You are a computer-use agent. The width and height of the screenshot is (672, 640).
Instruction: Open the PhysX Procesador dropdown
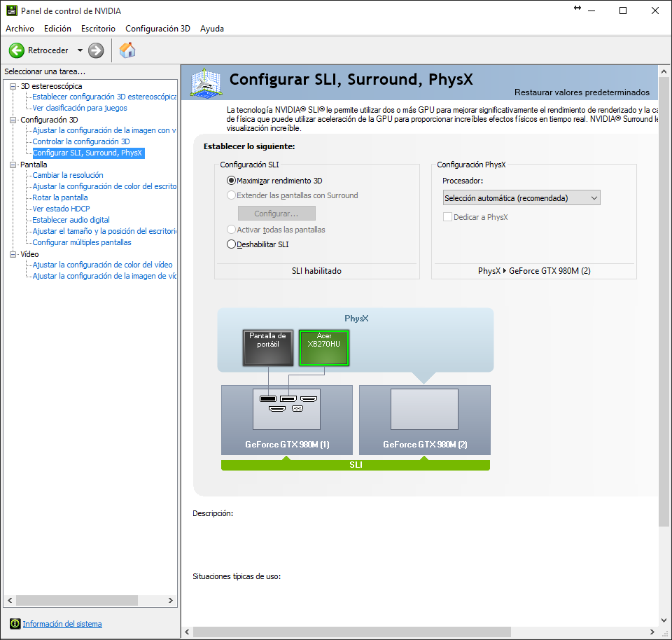click(x=521, y=197)
